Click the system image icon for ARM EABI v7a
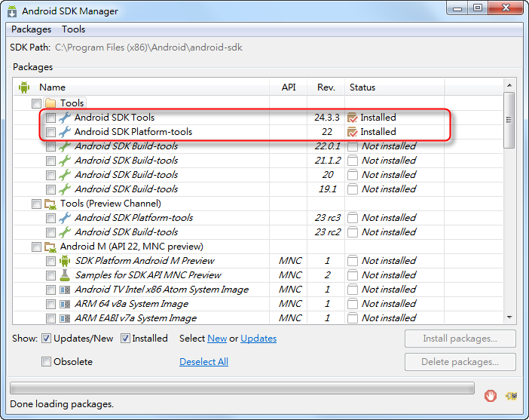Image resolution: width=529 pixels, height=420 pixels. tap(65, 318)
